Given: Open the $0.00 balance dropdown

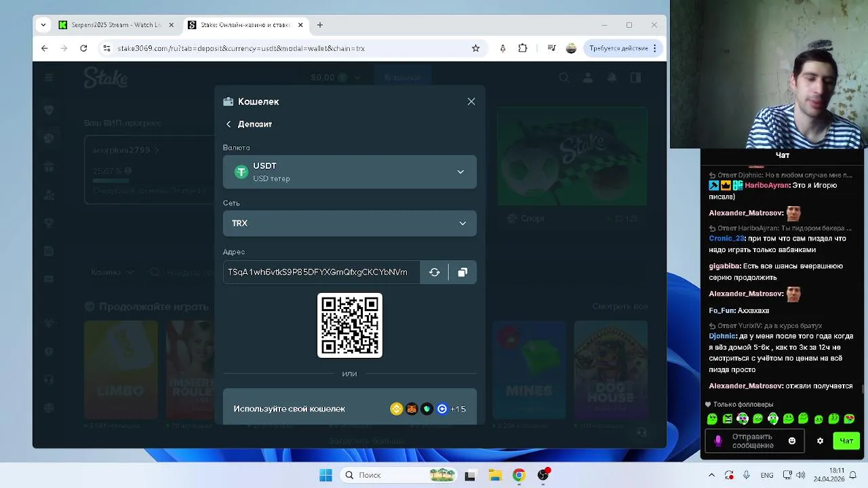Looking at the screenshot, I should coord(335,77).
